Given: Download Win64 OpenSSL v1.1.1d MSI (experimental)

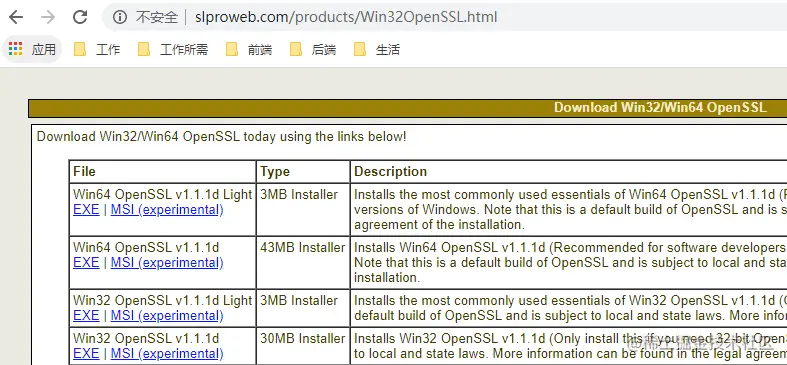Looking at the screenshot, I should 167,263.
